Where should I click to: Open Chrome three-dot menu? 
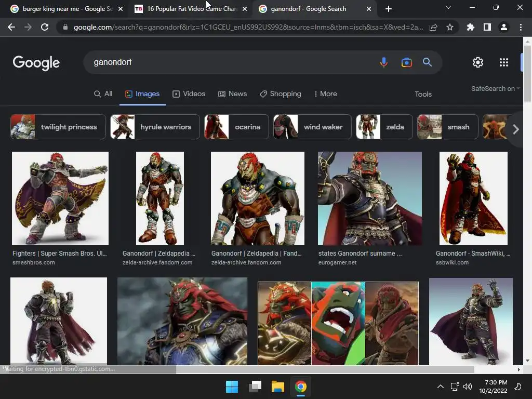click(x=521, y=27)
